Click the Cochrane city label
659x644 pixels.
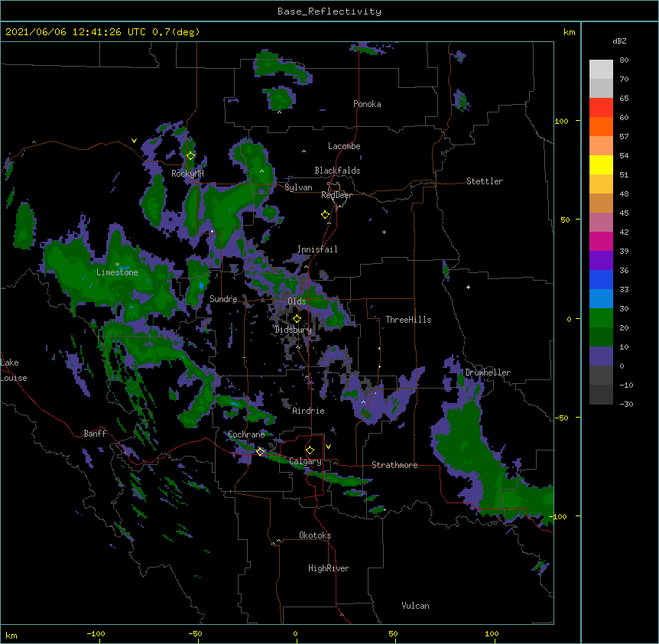pyautogui.click(x=246, y=434)
